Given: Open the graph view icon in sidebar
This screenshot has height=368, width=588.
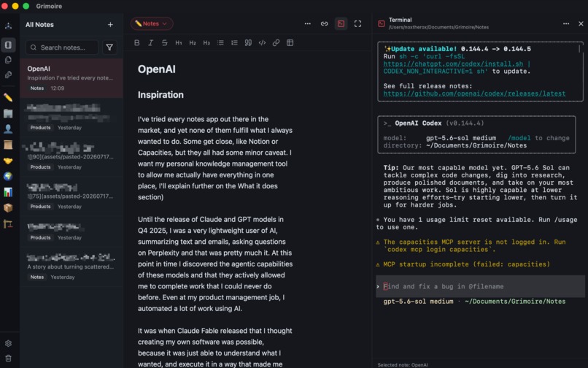Looking at the screenshot, I should (x=8, y=26).
